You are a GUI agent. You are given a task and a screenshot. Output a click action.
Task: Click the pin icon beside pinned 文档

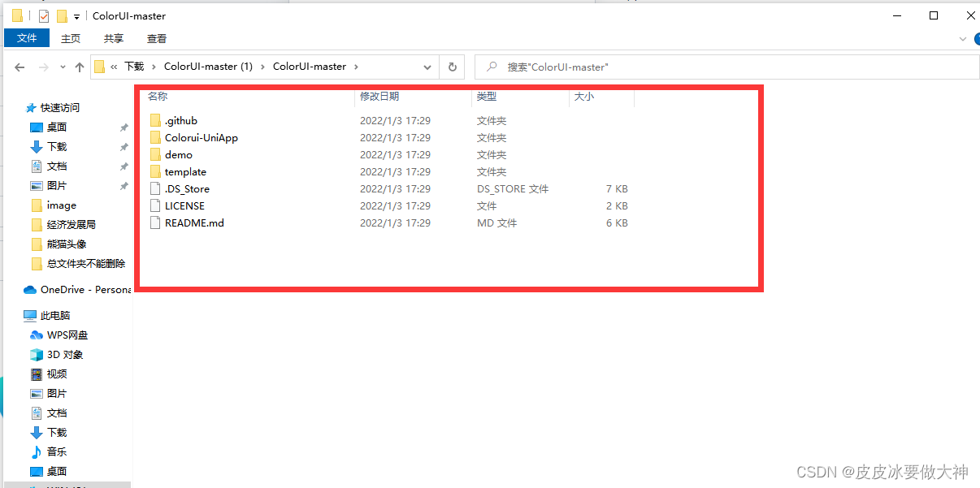[x=124, y=166]
